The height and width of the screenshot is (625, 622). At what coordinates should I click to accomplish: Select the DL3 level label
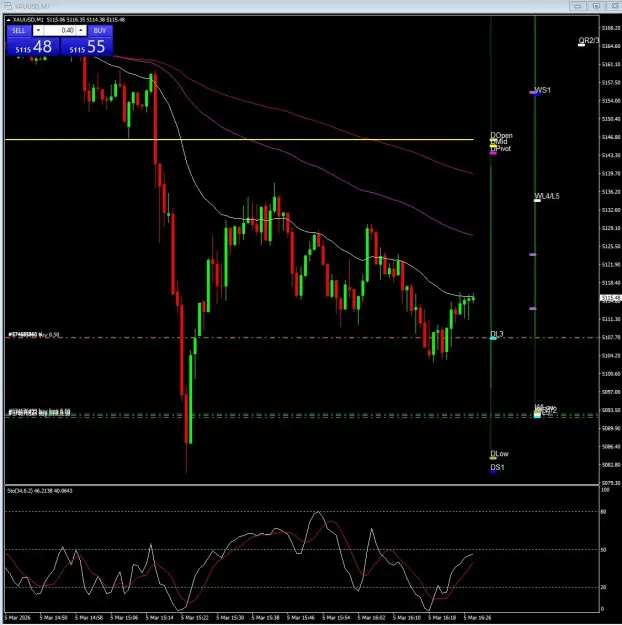pyautogui.click(x=497, y=334)
